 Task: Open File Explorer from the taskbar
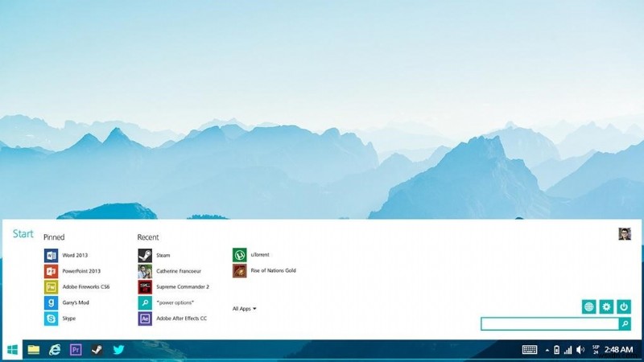click(x=34, y=350)
